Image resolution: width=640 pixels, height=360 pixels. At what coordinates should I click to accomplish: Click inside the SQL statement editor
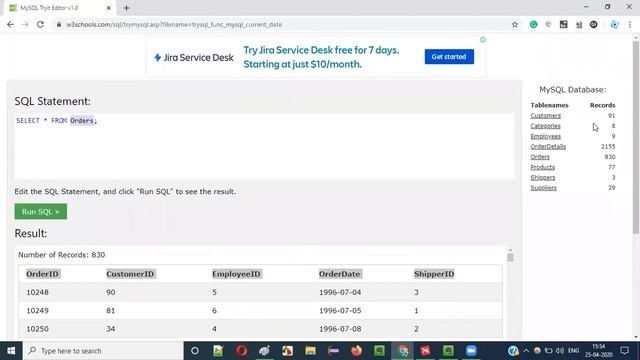click(264, 146)
